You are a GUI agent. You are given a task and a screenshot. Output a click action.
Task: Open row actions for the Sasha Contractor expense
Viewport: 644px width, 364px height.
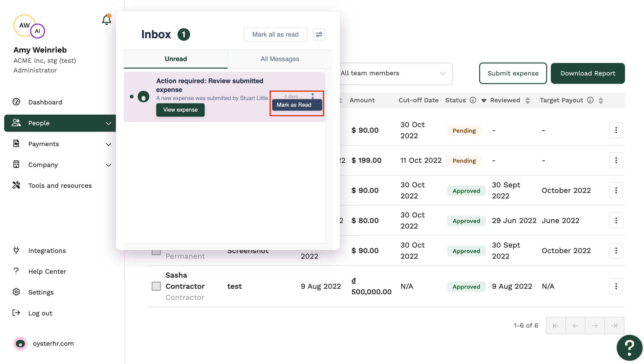coord(616,286)
